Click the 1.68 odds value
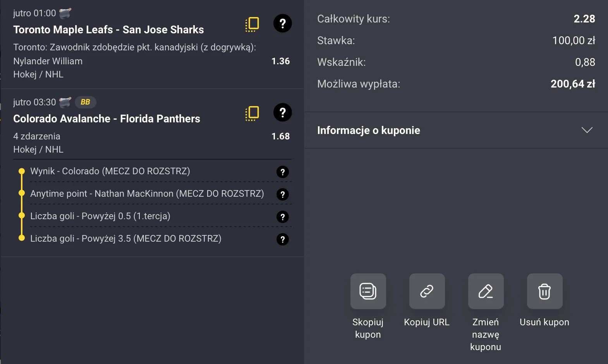This screenshot has height=364, width=608. pyautogui.click(x=280, y=136)
